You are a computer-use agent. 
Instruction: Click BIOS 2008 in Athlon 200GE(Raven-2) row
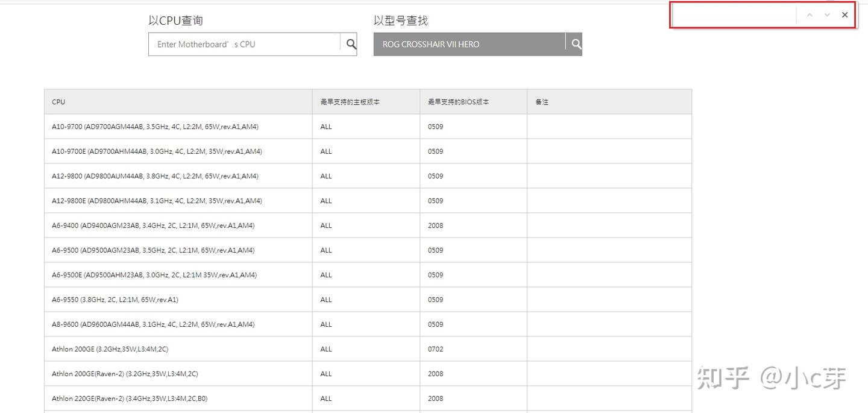(435, 374)
